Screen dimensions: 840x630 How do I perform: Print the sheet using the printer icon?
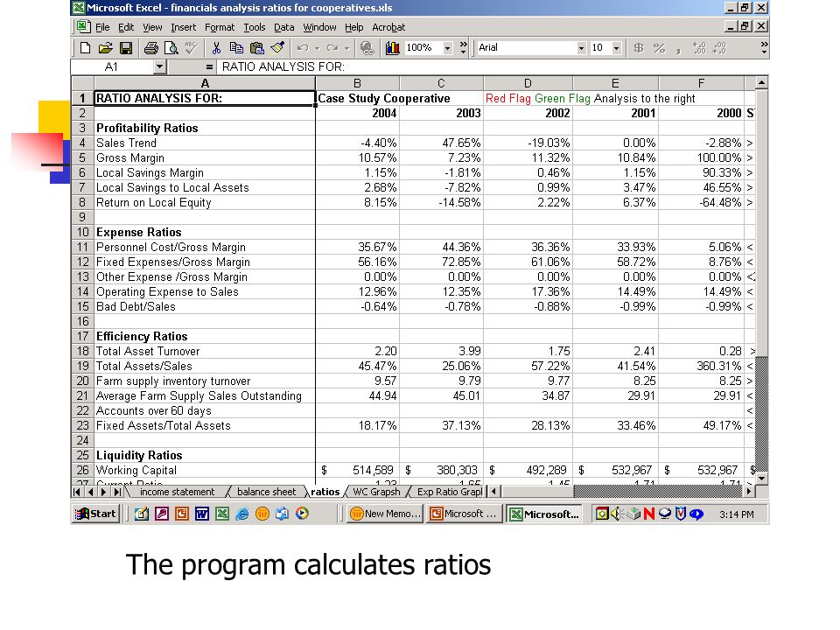coord(151,48)
